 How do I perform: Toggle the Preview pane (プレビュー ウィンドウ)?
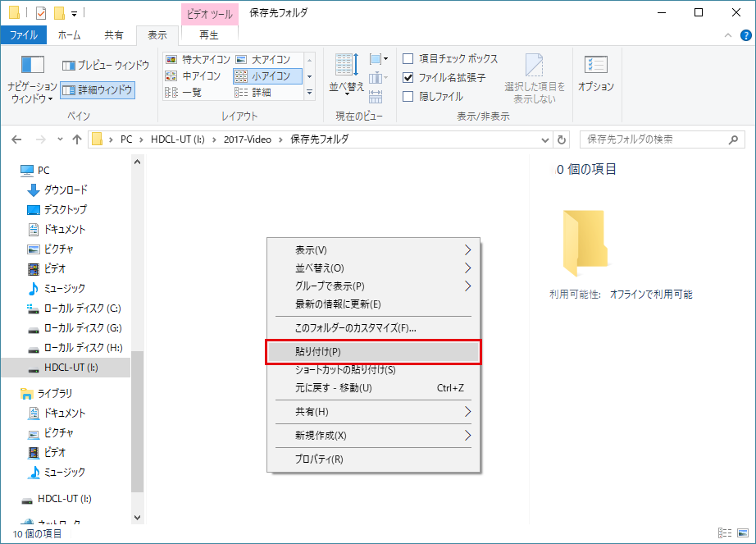tap(106, 65)
